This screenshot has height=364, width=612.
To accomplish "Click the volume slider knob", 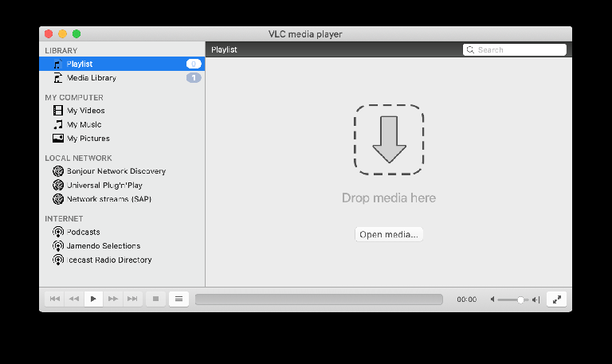I will click(520, 299).
